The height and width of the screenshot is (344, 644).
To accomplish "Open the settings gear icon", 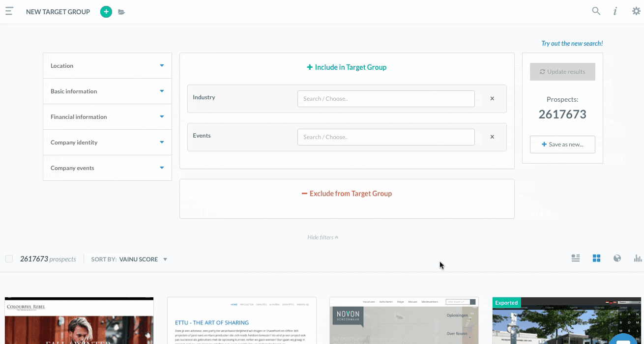I will 636,11.
